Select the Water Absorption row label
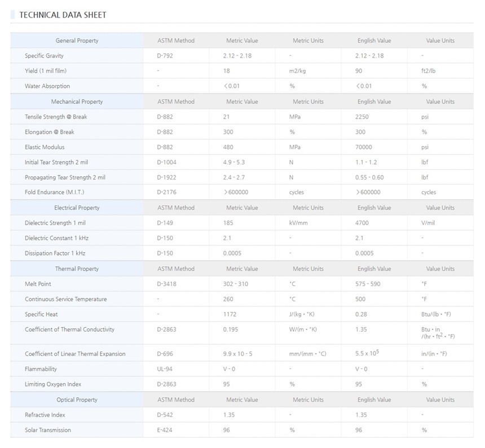The height and width of the screenshot is (448, 485). [47, 86]
